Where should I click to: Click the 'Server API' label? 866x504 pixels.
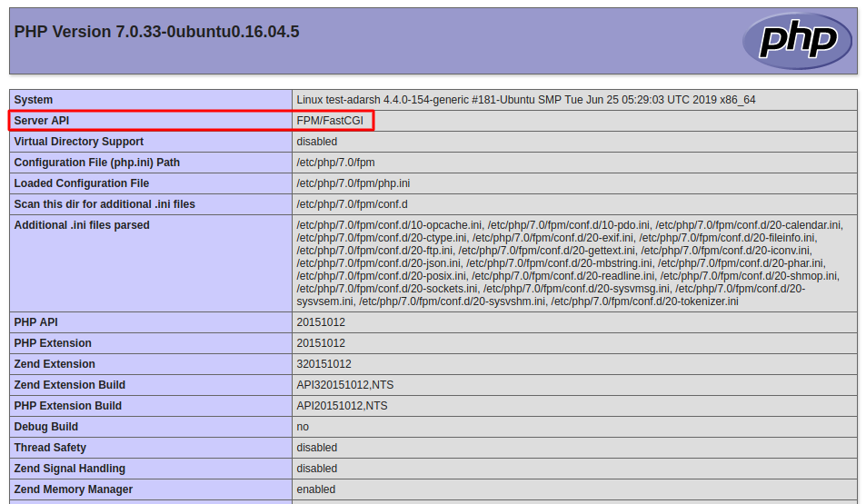tap(42, 121)
